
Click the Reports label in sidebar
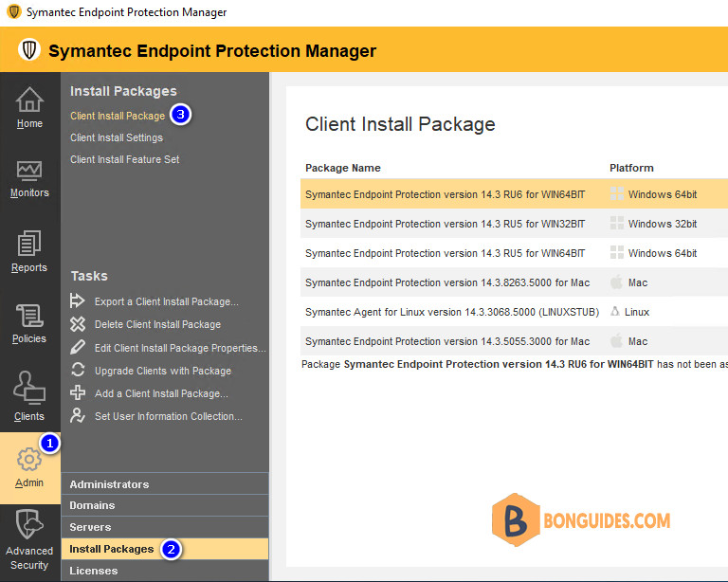(x=29, y=267)
